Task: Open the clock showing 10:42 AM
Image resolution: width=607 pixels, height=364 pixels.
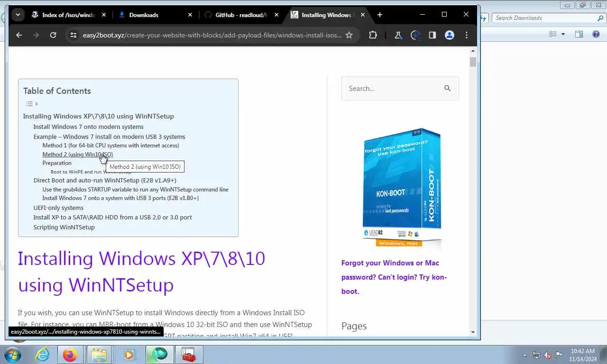Action: click(x=583, y=355)
